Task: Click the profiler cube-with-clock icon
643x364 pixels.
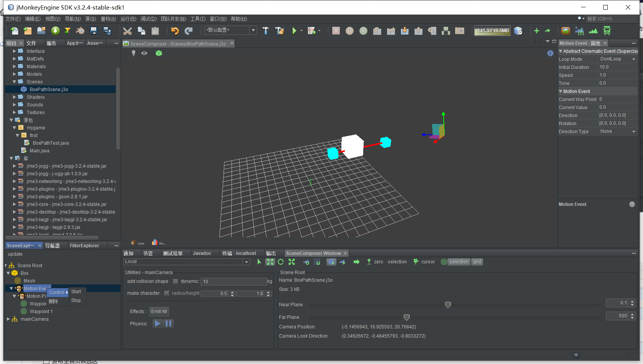Action: tap(518, 31)
